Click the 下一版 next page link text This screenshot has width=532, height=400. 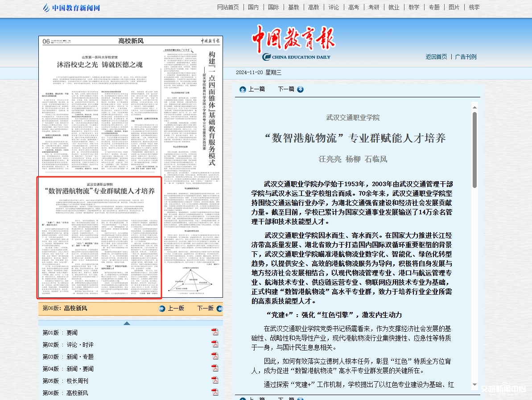pyautogui.click(x=205, y=308)
